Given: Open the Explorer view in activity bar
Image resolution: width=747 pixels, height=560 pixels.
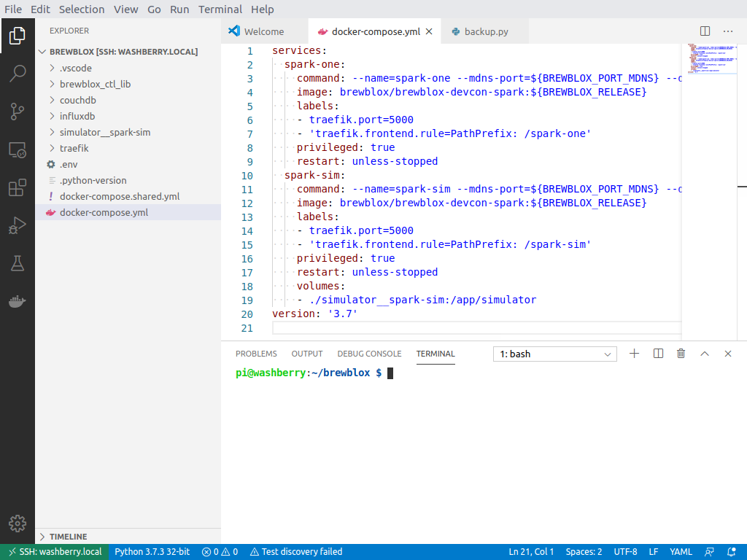Looking at the screenshot, I should tap(18, 36).
